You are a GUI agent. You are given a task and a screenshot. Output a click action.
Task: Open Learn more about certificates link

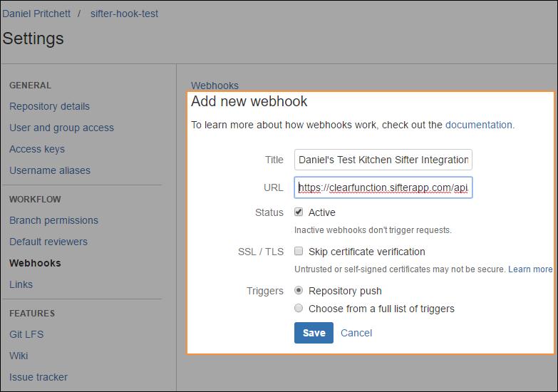click(530, 269)
